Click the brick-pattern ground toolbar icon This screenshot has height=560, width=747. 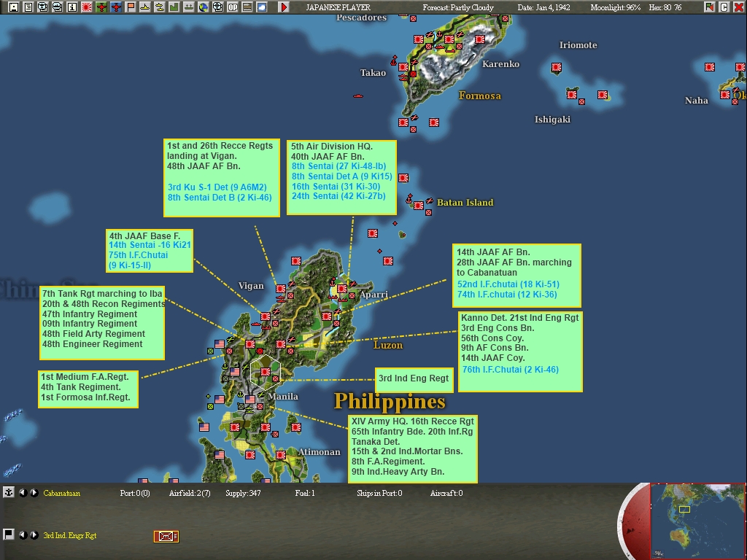(247, 7)
